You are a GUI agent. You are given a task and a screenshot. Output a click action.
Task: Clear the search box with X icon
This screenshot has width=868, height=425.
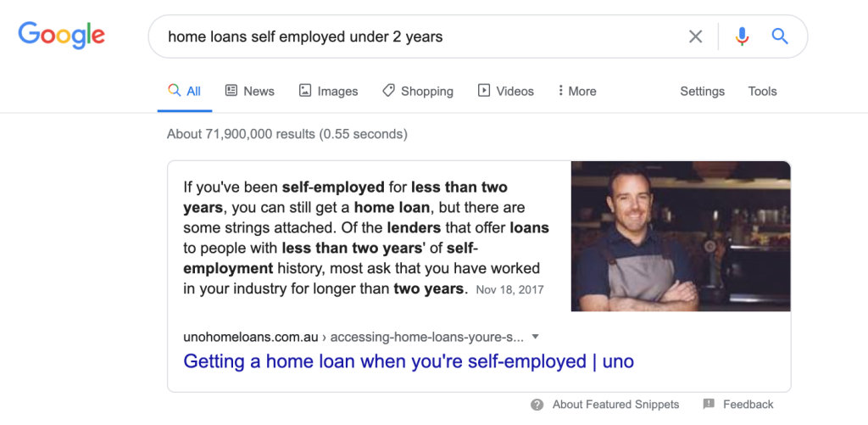(x=695, y=36)
